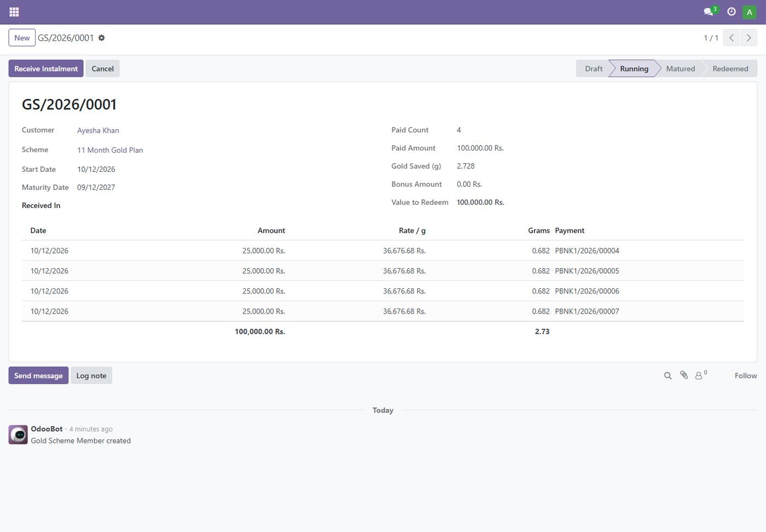Open payment PBNK1/2026/00004 row

pos(383,251)
